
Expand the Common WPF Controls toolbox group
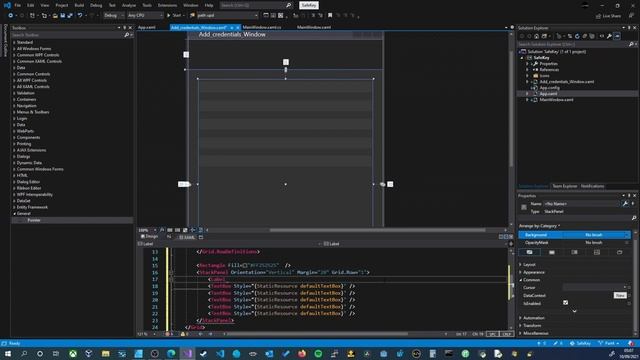coord(14,55)
